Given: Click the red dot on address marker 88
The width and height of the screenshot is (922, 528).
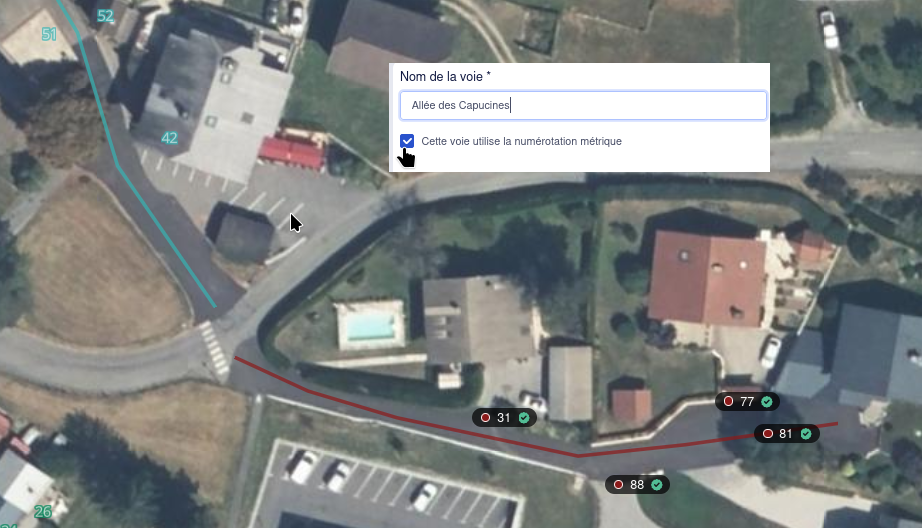Looking at the screenshot, I should tap(618, 484).
